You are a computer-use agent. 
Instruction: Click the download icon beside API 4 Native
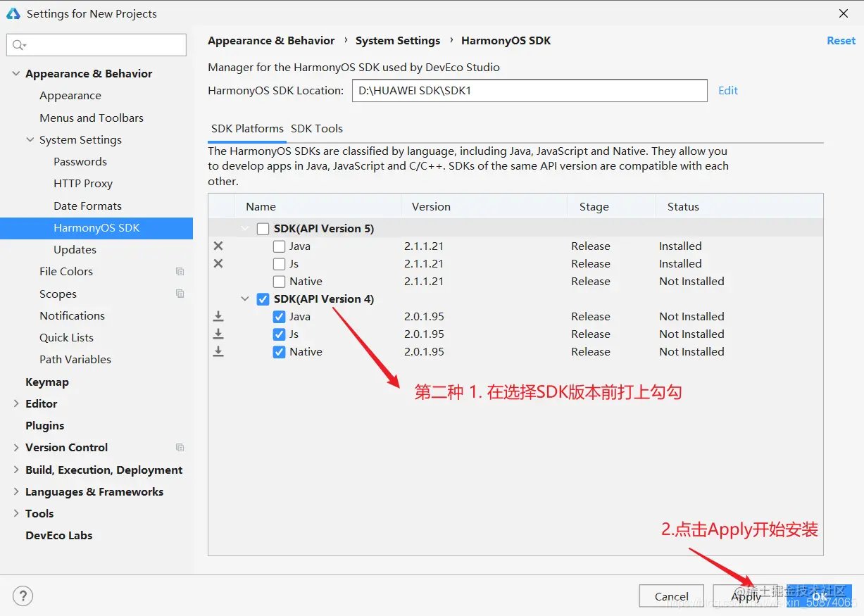(x=218, y=351)
